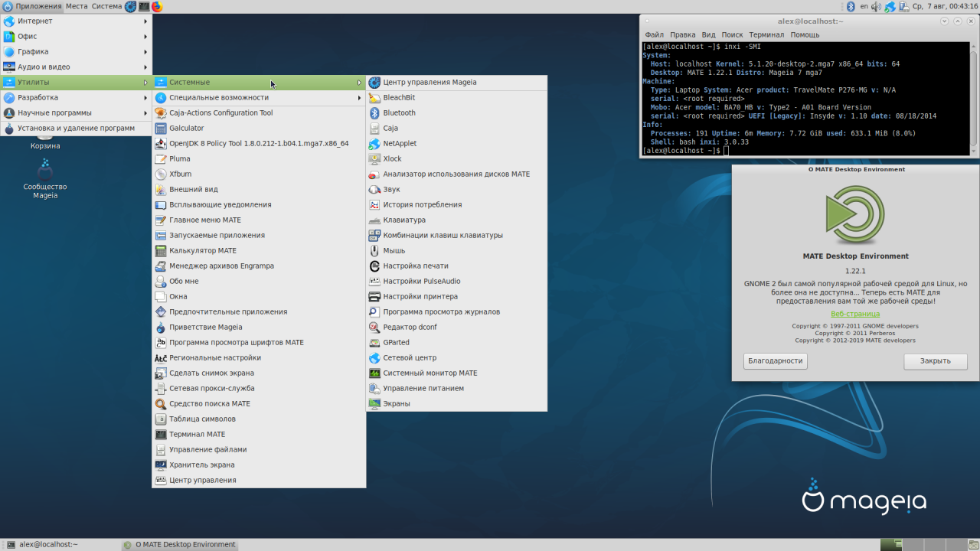
Task: Open NetApplet entry
Action: (x=457, y=143)
